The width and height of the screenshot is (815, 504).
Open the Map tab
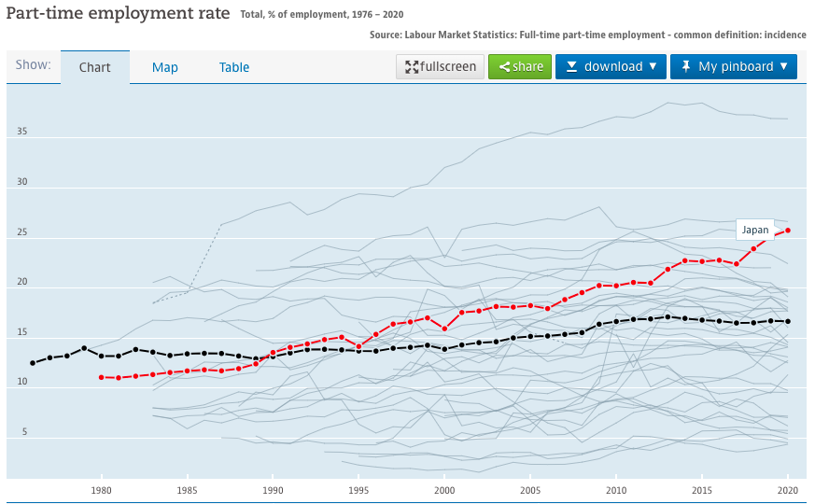pyautogui.click(x=164, y=67)
